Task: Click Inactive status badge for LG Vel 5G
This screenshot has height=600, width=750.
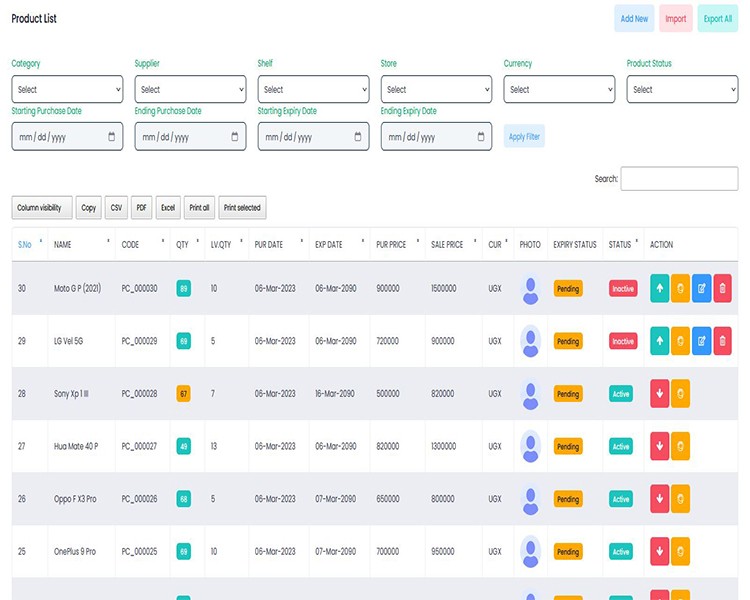Action: [623, 341]
